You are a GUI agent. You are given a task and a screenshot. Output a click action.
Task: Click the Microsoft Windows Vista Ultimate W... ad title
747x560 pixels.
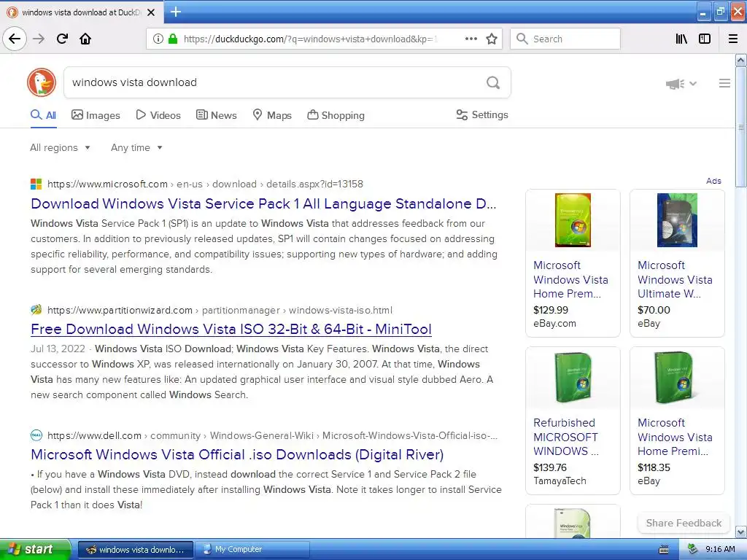(675, 279)
